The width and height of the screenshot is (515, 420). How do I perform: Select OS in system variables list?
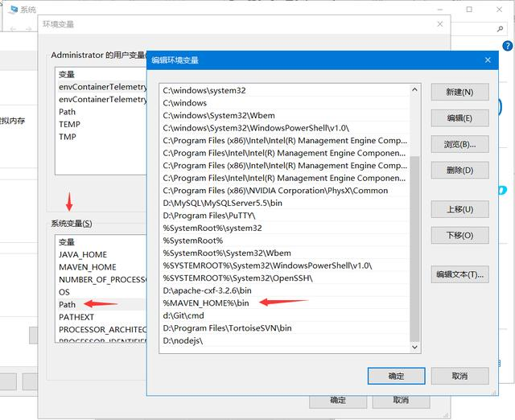tap(101, 292)
